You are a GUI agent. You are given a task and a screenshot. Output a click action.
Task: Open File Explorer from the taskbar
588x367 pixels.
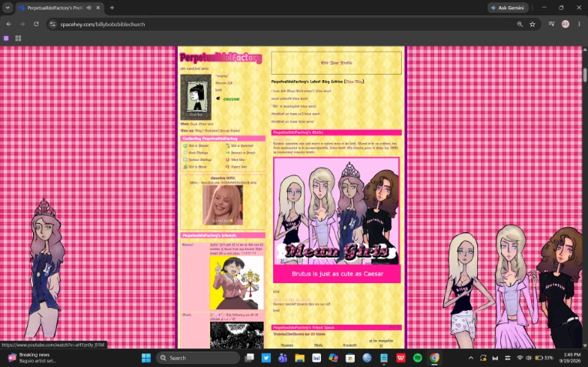click(299, 358)
